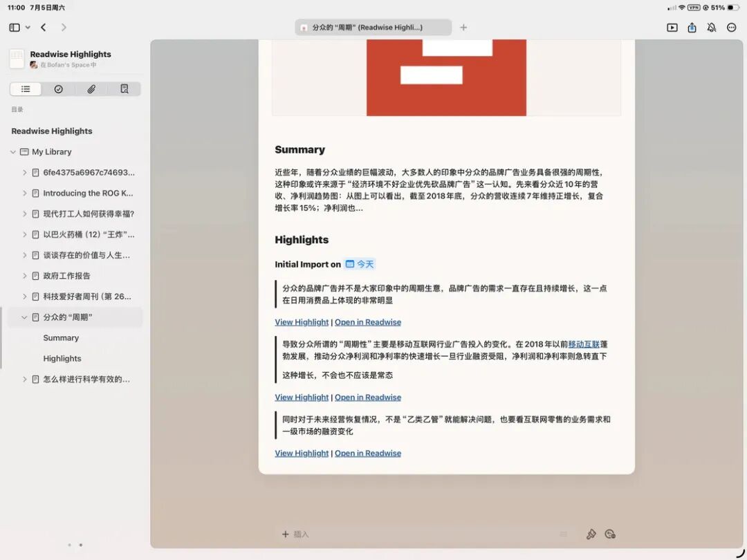Viewport: 747px width, 560px height.
Task: Tap the VPN status indicator
Action: (694, 8)
